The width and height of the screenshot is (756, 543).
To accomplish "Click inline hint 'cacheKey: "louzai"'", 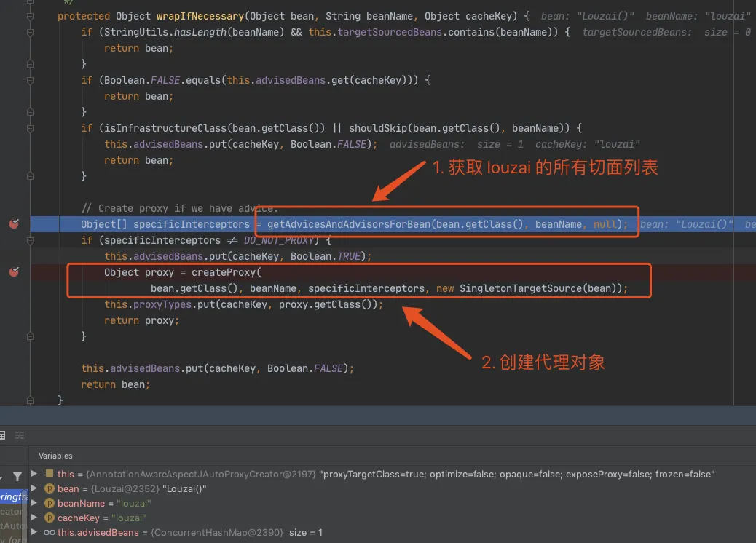I will coord(588,145).
